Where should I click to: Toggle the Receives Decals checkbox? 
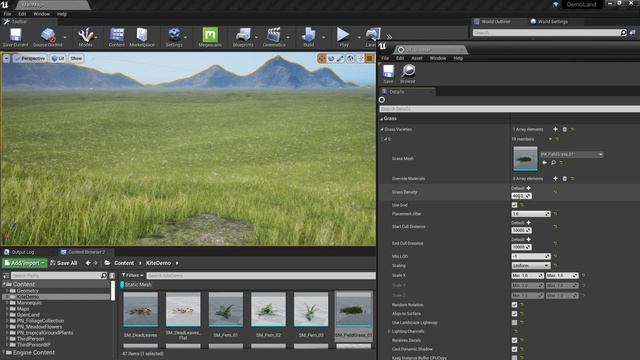click(x=514, y=340)
